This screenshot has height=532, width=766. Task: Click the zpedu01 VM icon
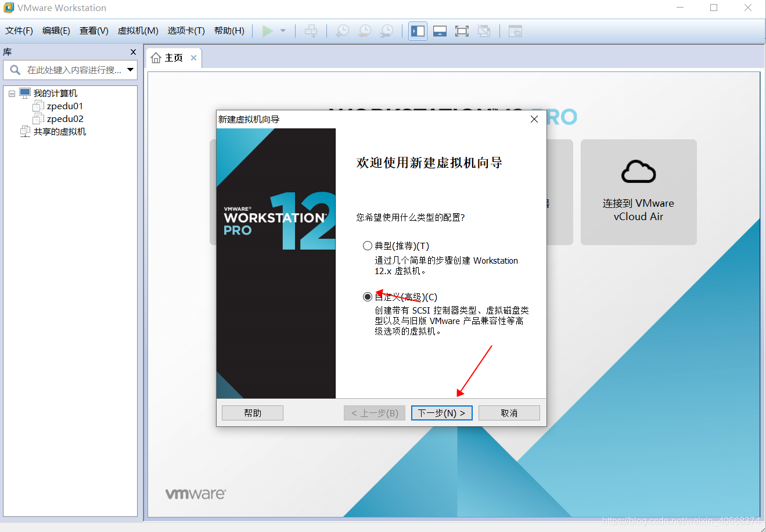click(38, 106)
